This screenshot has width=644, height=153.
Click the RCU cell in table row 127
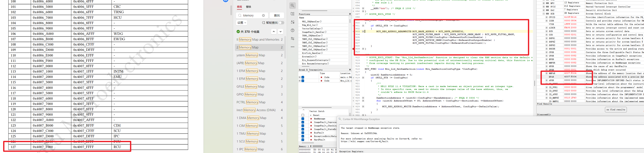[x=150, y=147]
